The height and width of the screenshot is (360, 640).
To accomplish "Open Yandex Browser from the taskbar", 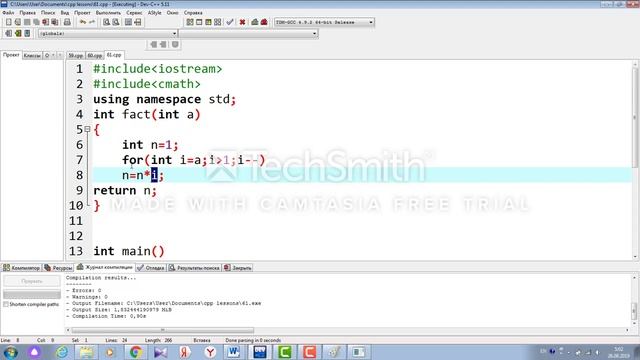I will click(210, 352).
